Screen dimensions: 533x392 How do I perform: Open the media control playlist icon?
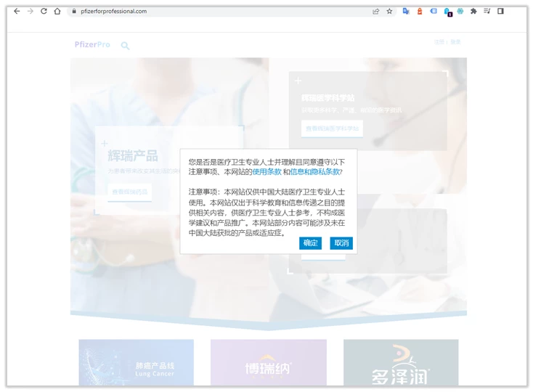[x=487, y=11]
